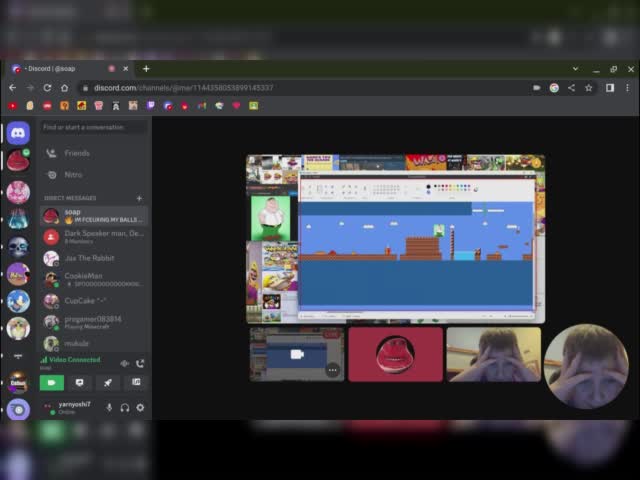Open the Google icon in address bar
The height and width of the screenshot is (480, 640).
click(554, 88)
